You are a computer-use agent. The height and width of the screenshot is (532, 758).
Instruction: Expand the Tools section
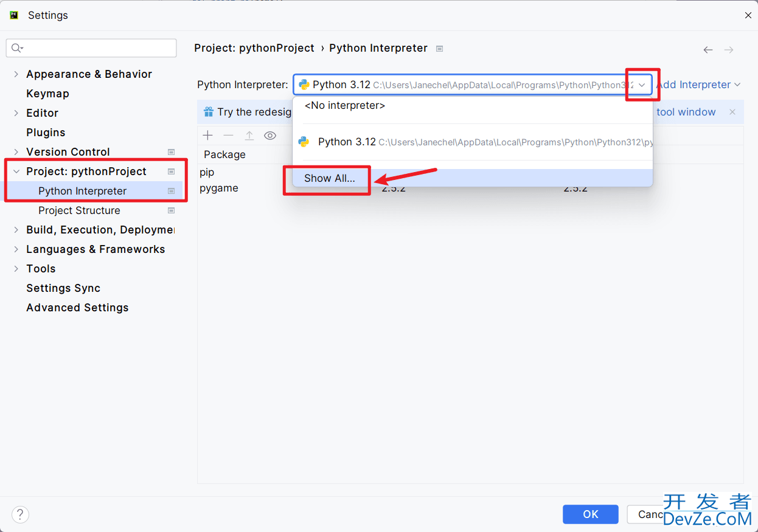(x=16, y=269)
